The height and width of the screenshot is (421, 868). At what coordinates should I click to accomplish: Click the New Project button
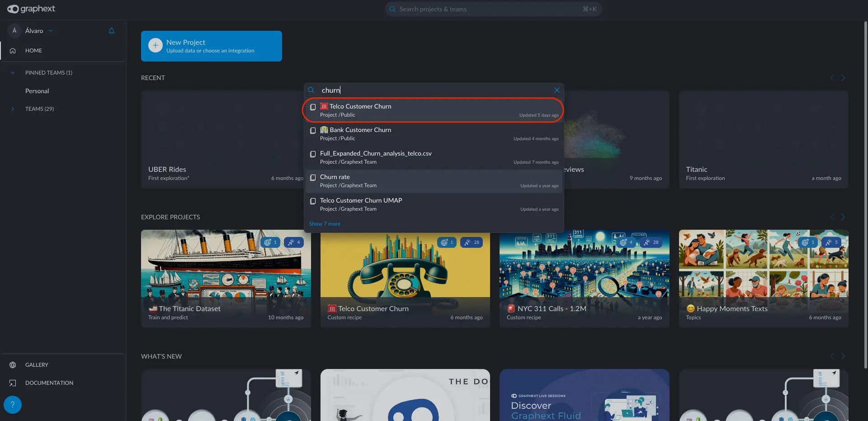point(212,46)
